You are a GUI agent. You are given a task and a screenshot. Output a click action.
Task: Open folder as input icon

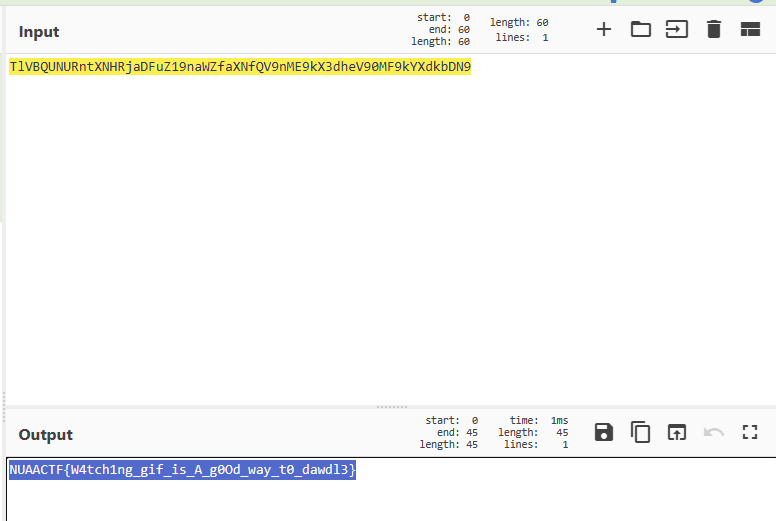tap(640, 30)
